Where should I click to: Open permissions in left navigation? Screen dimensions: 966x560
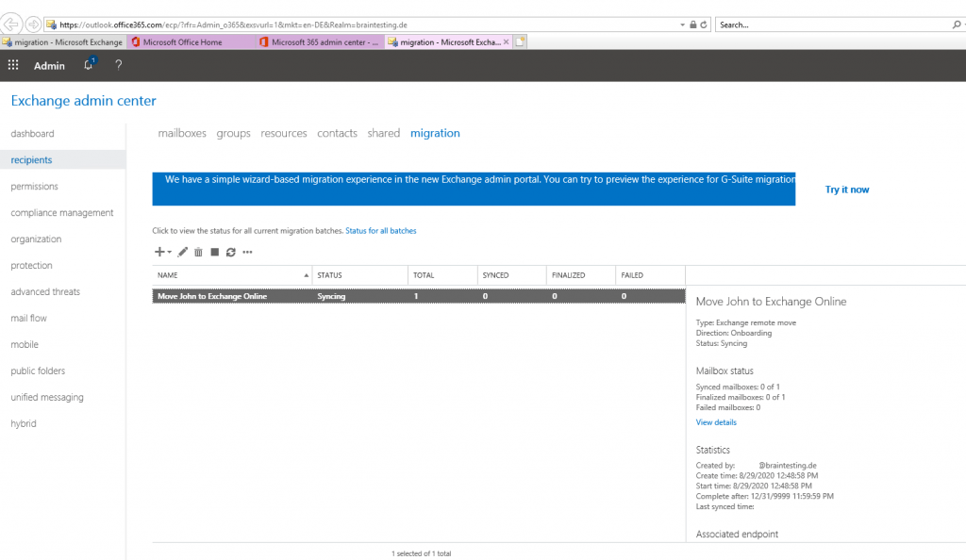click(x=34, y=187)
